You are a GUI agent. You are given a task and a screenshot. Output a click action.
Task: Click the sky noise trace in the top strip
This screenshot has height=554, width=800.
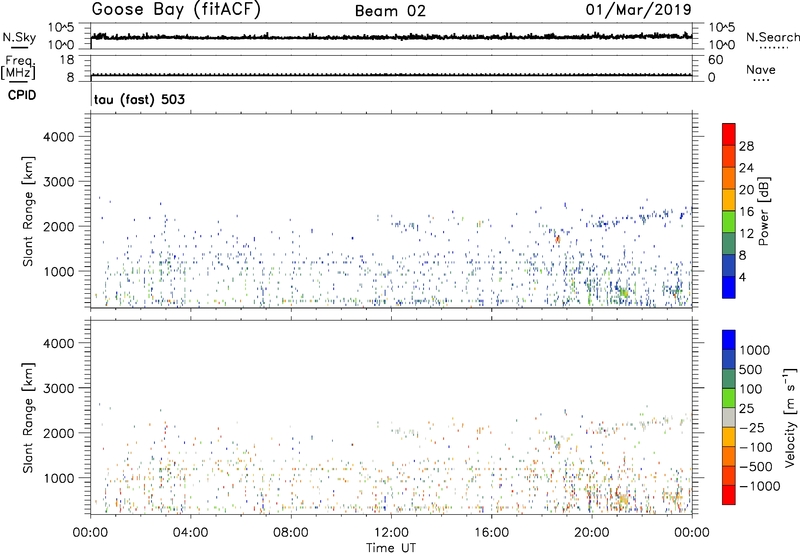coord(391,37)
